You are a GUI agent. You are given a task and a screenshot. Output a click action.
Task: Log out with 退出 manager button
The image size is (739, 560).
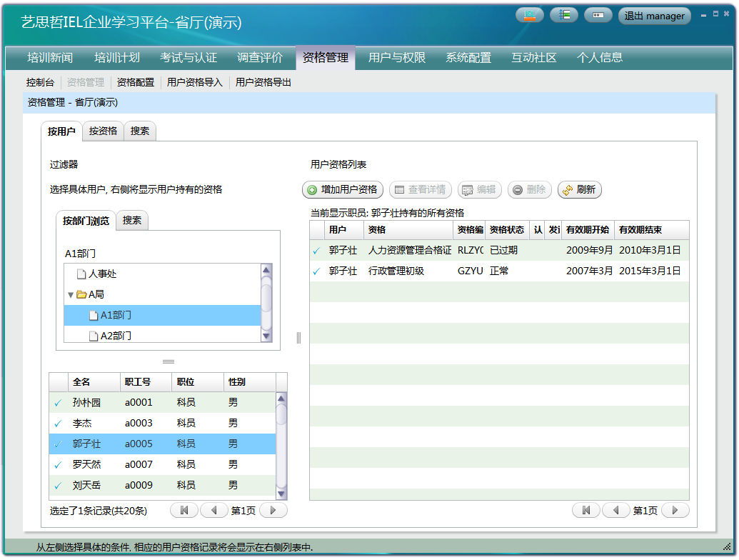(655, 16)
